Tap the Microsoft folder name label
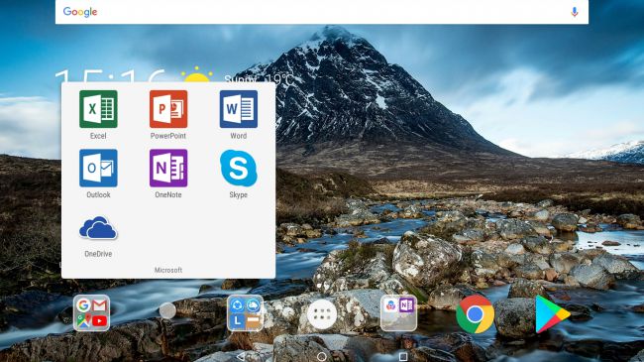The image size is (644, 362). click(x=168, y=270)
